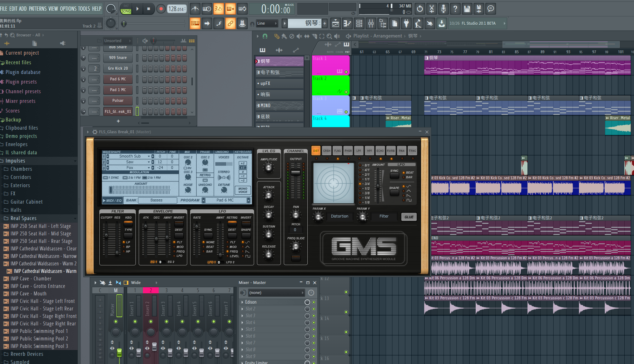634x364 pixels.
Task: Open the FILE menu
Action: (x=4, y=9)
